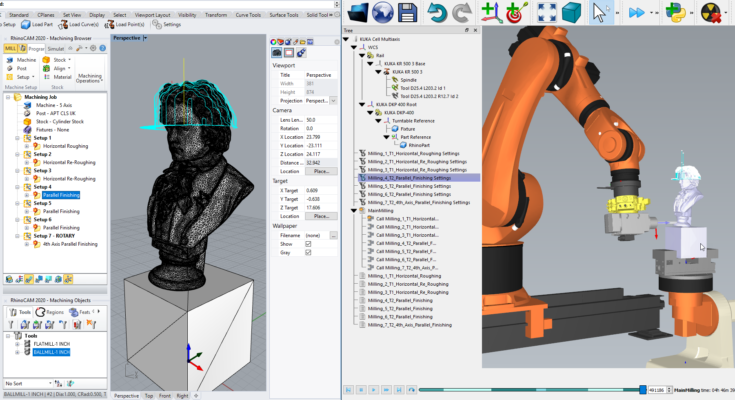Open the Surface Tools tab
The image size is (735, 400).
284,15
